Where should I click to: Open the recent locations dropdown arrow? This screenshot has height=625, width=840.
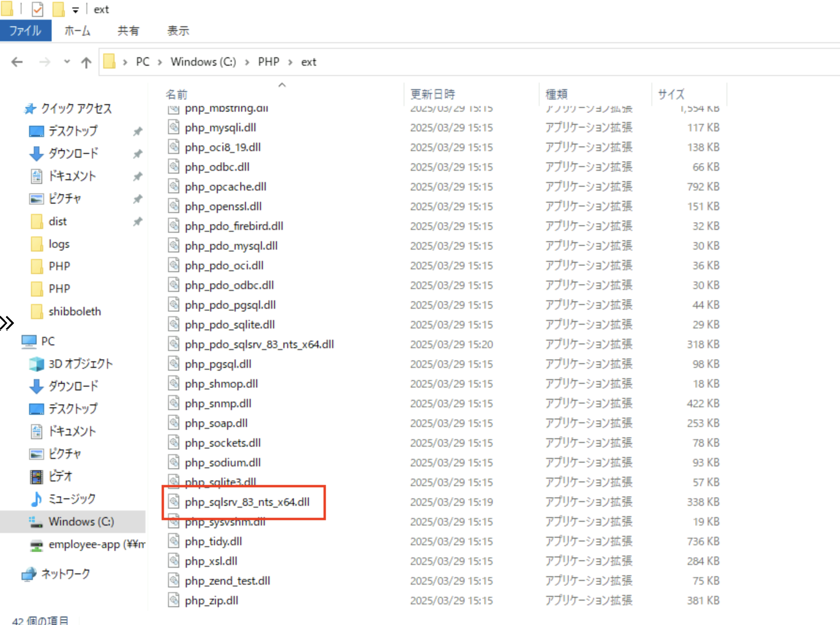click(x=67, y=61)
